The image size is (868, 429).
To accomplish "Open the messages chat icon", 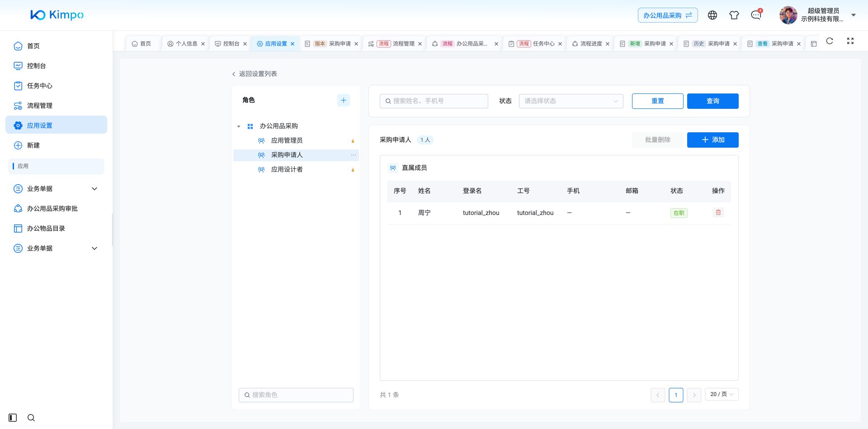I will [x=756, y=15].
